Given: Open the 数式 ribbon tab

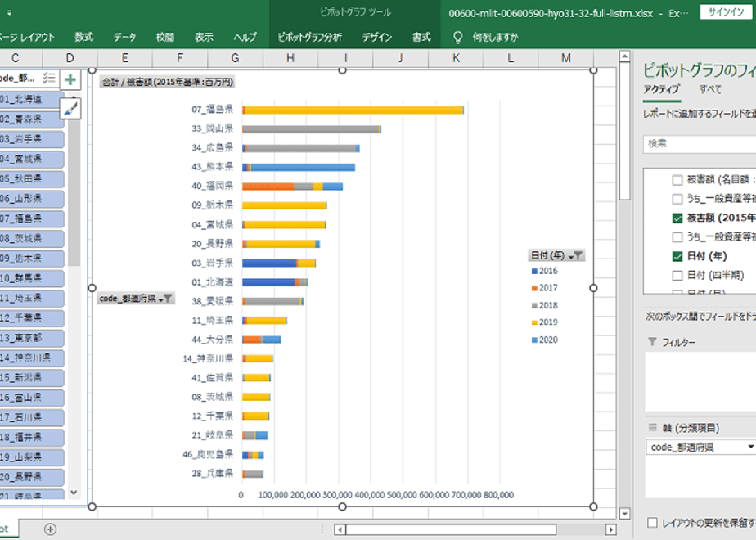Looking at the screenshot, I should (84, 37).
